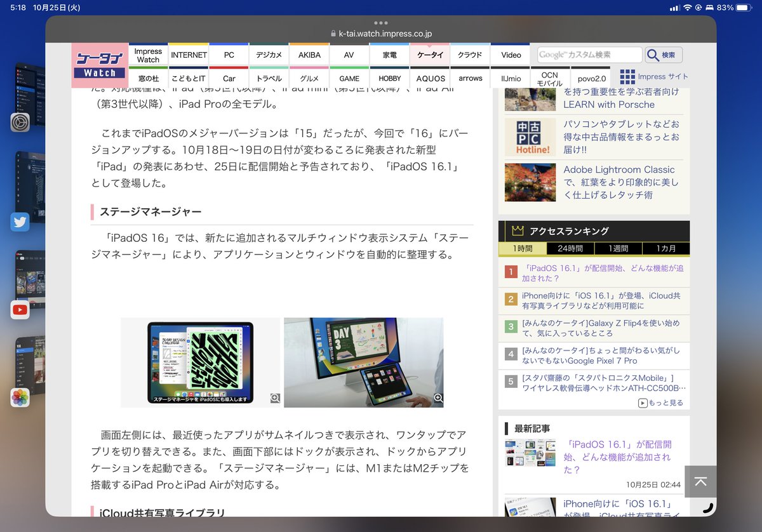The height and width of the screenshot is (532, 762).
Task: Open the 家電 tab
Action: 389,55
